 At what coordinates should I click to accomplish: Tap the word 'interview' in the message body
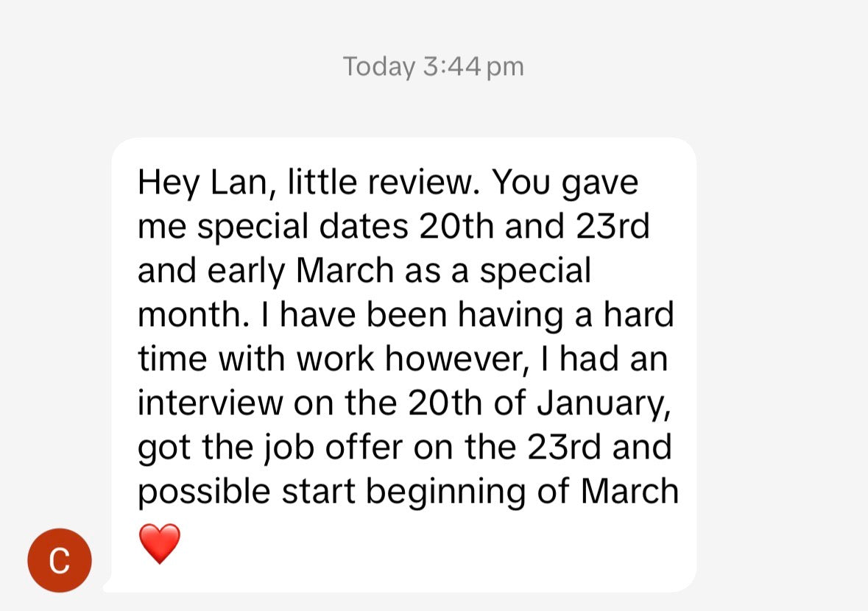(206, 402)
